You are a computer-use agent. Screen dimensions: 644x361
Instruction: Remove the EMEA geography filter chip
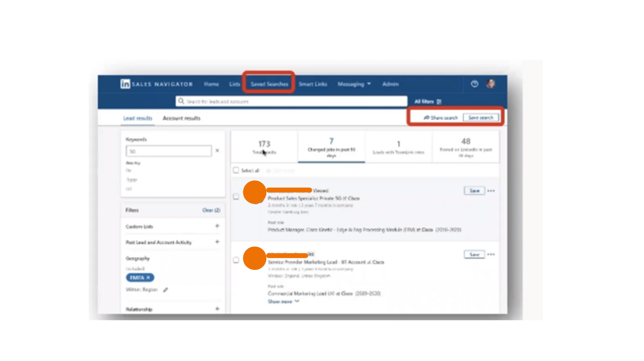click(148, 277)
